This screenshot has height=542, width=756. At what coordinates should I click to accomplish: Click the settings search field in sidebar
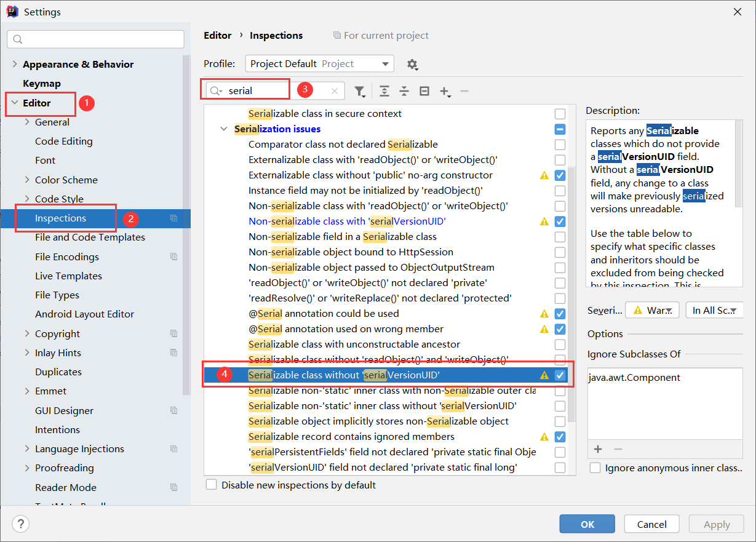96,39
